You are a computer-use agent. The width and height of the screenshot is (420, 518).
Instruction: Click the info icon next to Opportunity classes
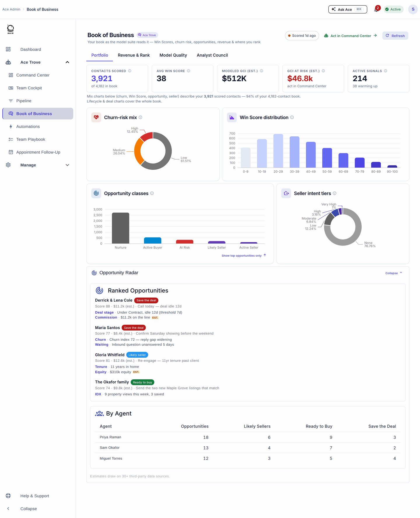coord(152,193)
